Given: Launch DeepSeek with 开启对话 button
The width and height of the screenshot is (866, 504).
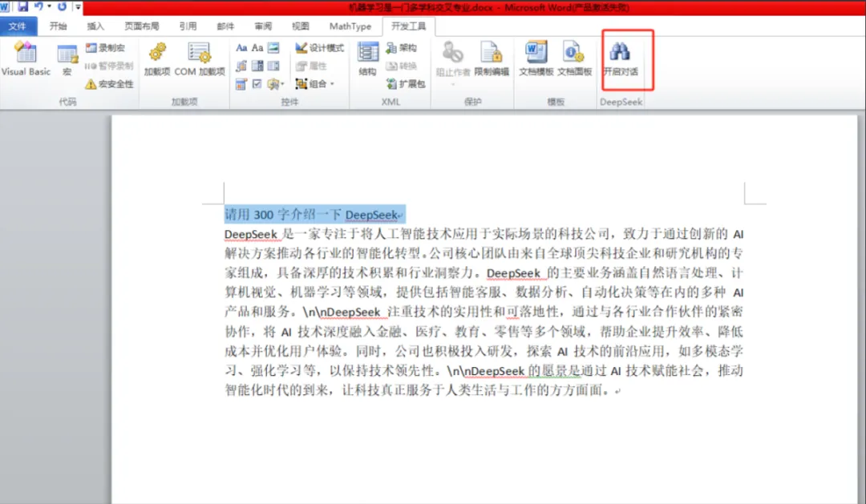Looking at the screenshot, I should coord(620,59).
